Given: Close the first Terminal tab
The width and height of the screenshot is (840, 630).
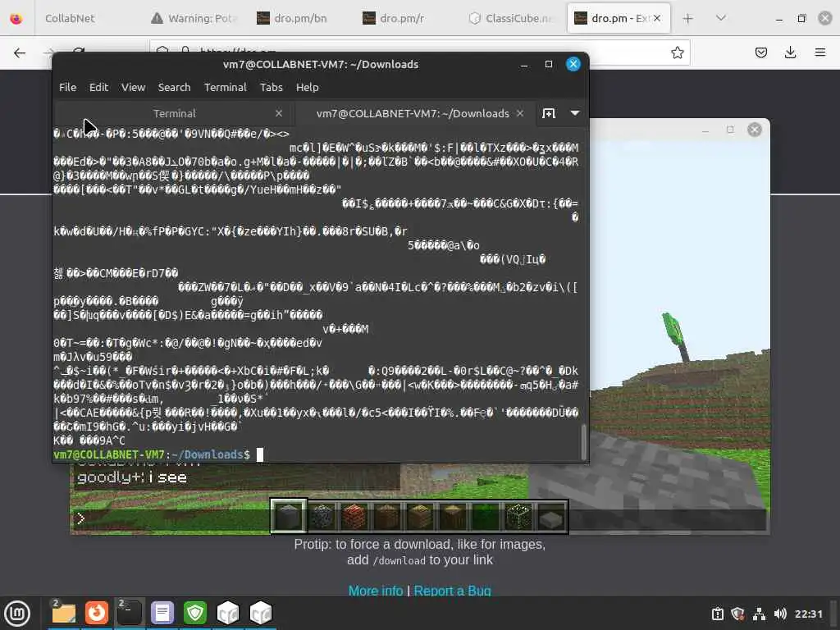Looking at the screenshot, I should (279, 113).
